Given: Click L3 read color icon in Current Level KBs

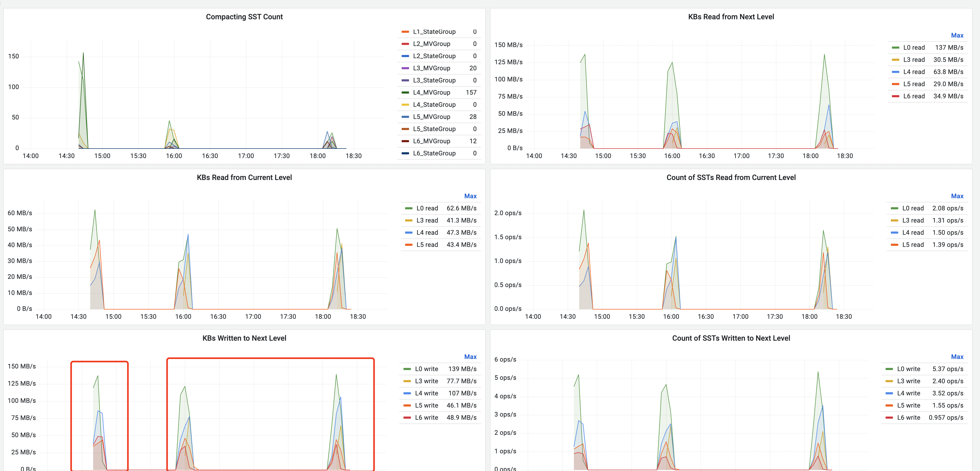Looking at the screenshot, I should 409,220.
